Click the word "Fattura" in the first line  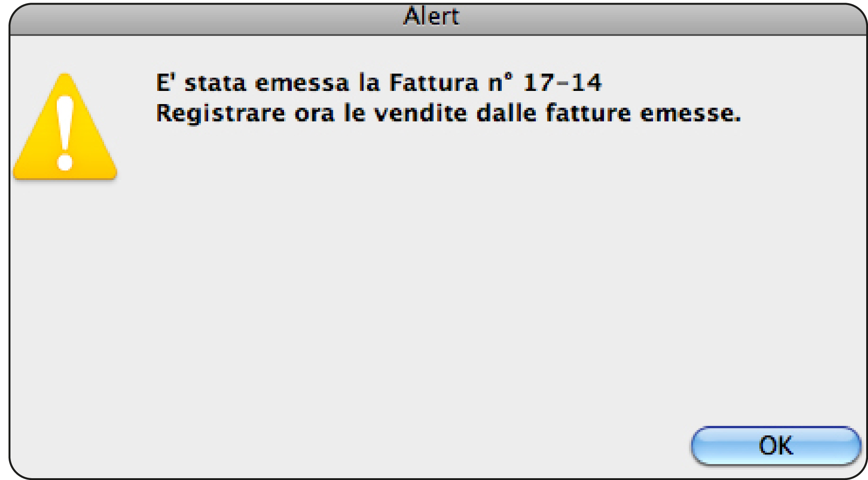pyautogui.click(x=434, y=83)
